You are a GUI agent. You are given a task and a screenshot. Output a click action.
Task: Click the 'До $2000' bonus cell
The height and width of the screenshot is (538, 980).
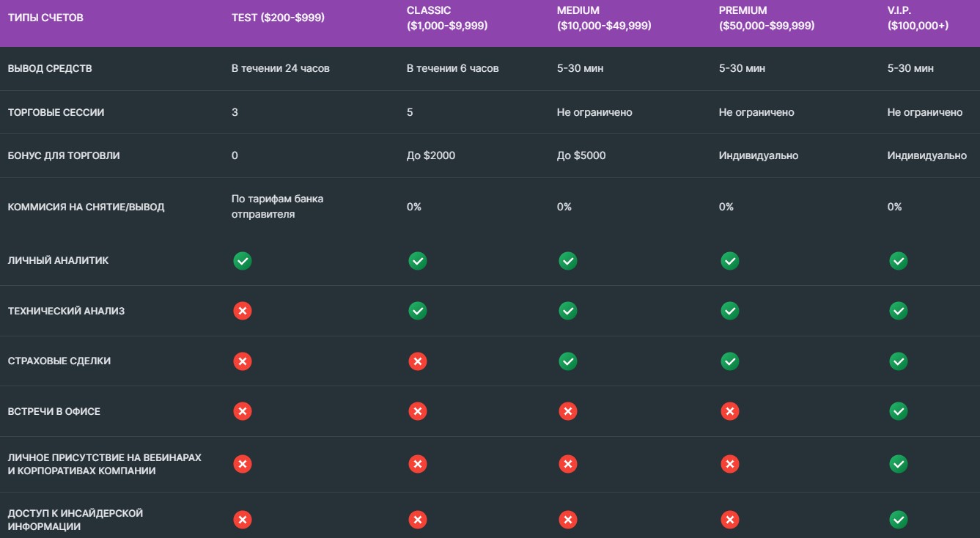(431, 155)
